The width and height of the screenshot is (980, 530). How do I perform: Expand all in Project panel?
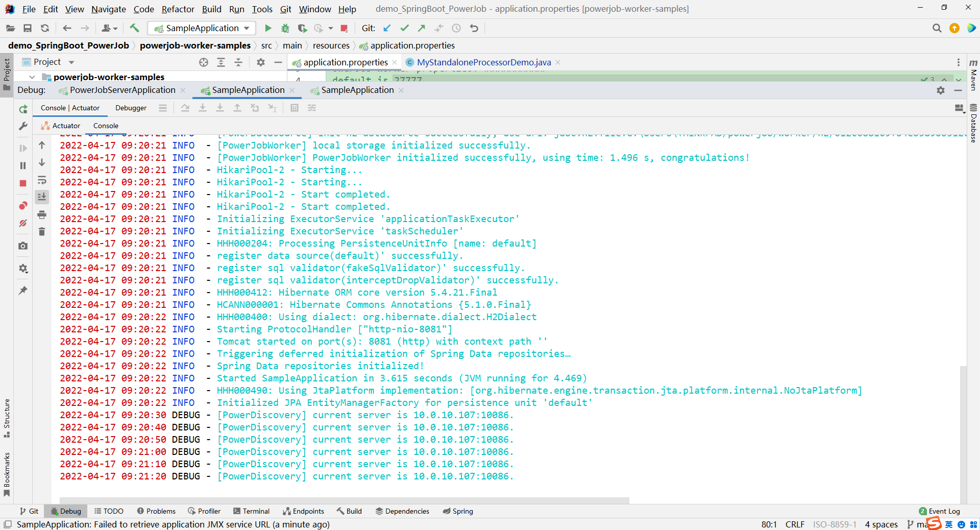click(221, 62)
